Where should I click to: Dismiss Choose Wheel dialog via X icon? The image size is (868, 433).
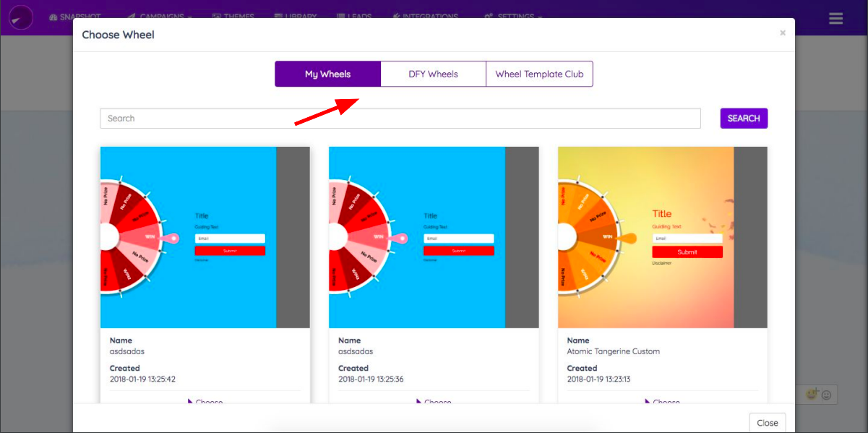click(x=783, y=33)
